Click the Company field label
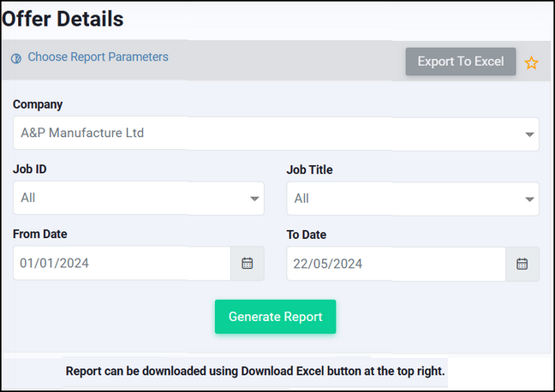555x392 pixels. 38,104
